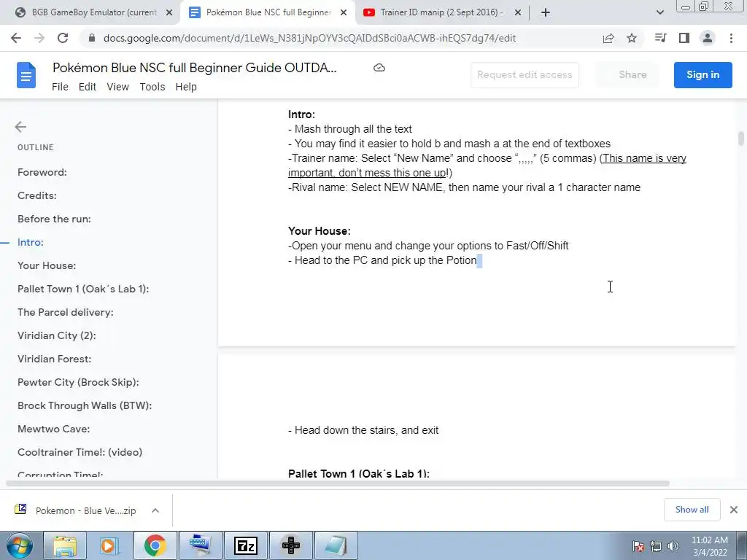Jump to Foreword in outline
This screenshot has width=747, height=560.
(42, 172)
